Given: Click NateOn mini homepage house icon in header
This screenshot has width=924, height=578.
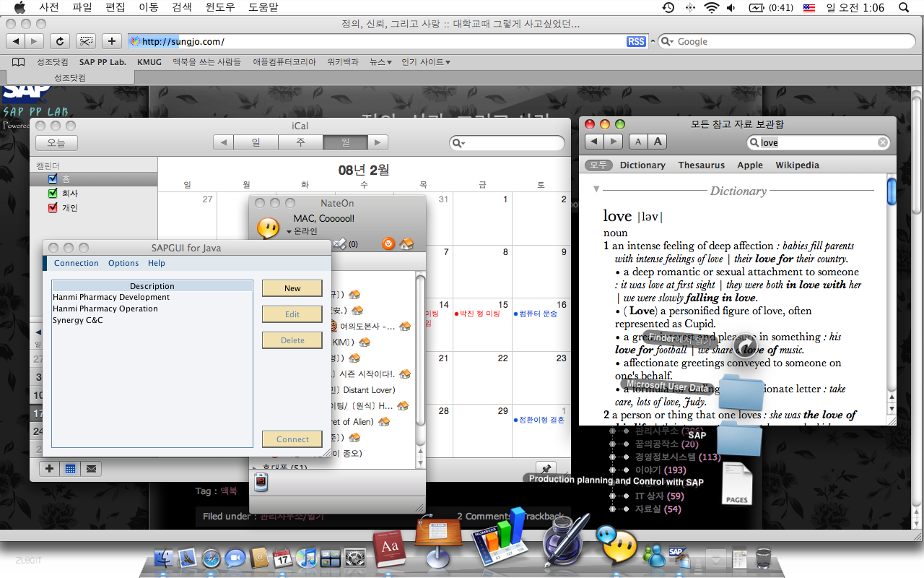Looking at the screenshot, I should pyautogui.click(x=406, y=244).
